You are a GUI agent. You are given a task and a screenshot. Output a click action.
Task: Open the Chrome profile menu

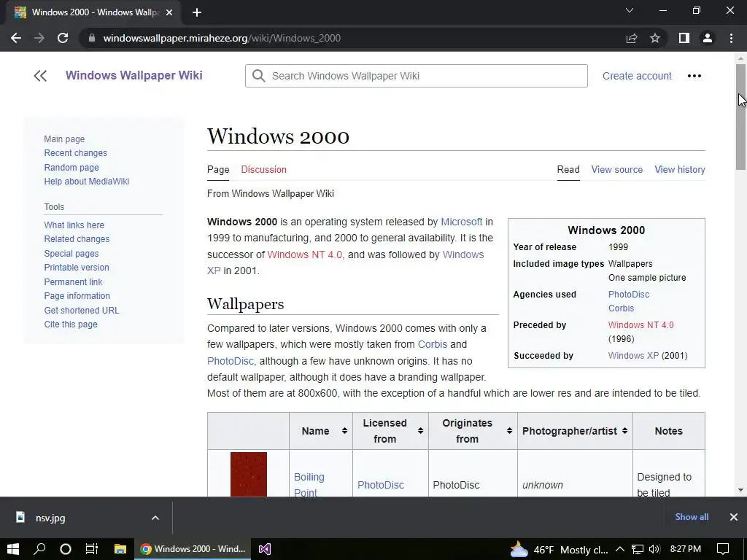708,38
